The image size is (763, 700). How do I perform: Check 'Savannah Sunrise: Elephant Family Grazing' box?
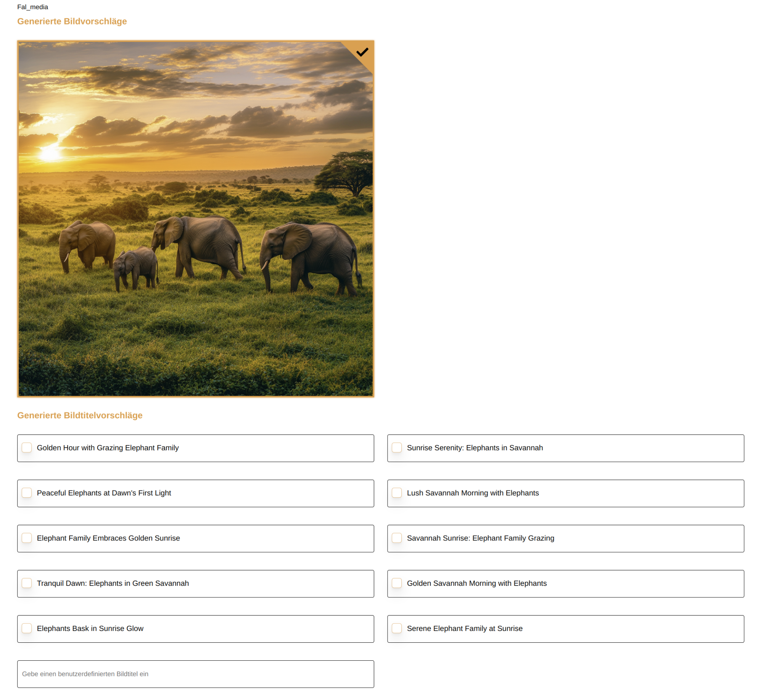[x=397, y=538]
